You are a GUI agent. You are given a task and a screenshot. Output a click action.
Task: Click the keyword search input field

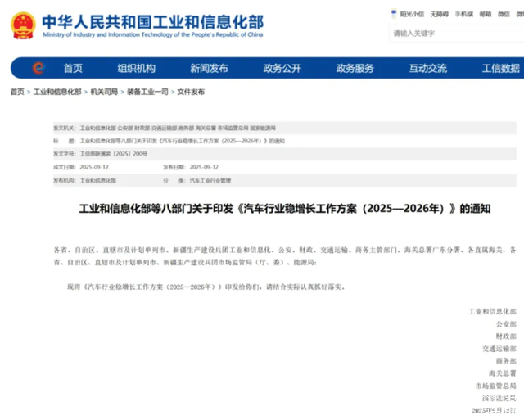point(454,34)
